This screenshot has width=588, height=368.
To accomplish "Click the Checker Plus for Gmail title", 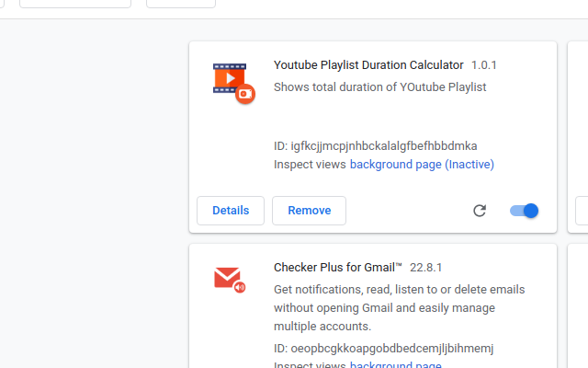I will (338, 268).
